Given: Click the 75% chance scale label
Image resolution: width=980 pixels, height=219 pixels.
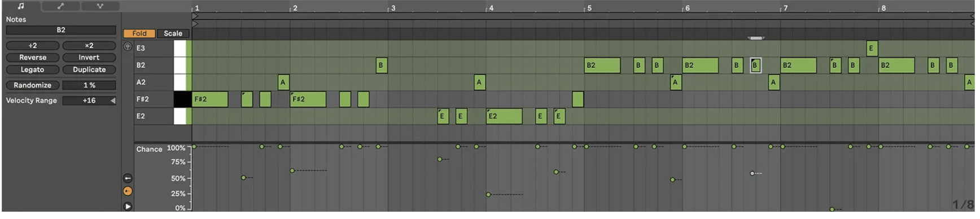Looking at the screenshot, I should click(178, 162).
